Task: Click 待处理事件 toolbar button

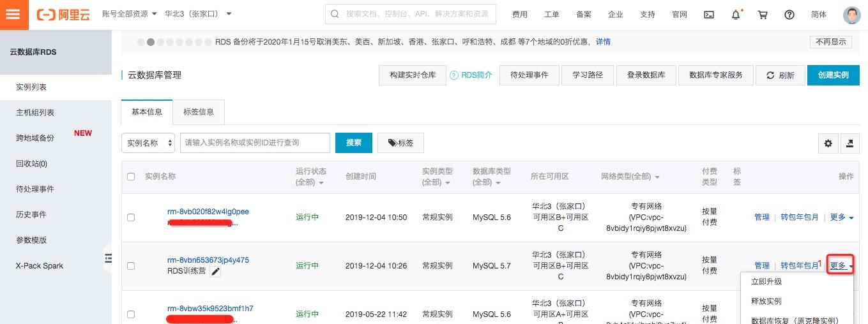Action: click(x=529, y=75)
